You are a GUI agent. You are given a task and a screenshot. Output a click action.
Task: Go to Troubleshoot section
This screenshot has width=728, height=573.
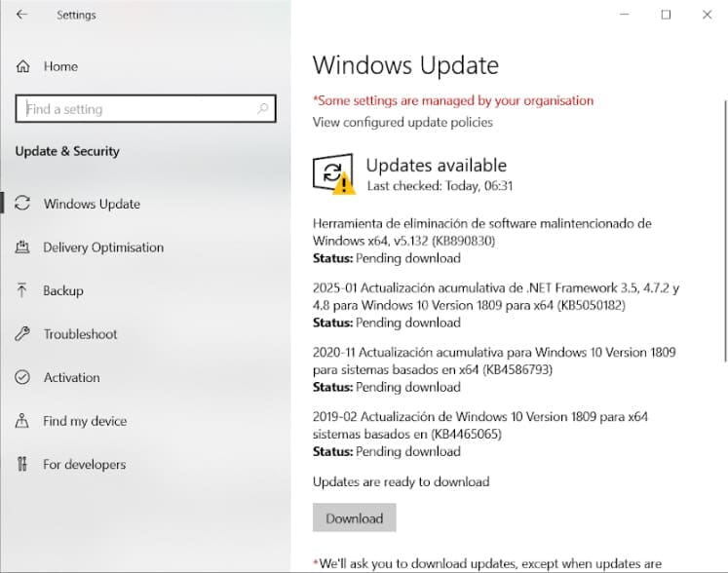coord(80,334)
